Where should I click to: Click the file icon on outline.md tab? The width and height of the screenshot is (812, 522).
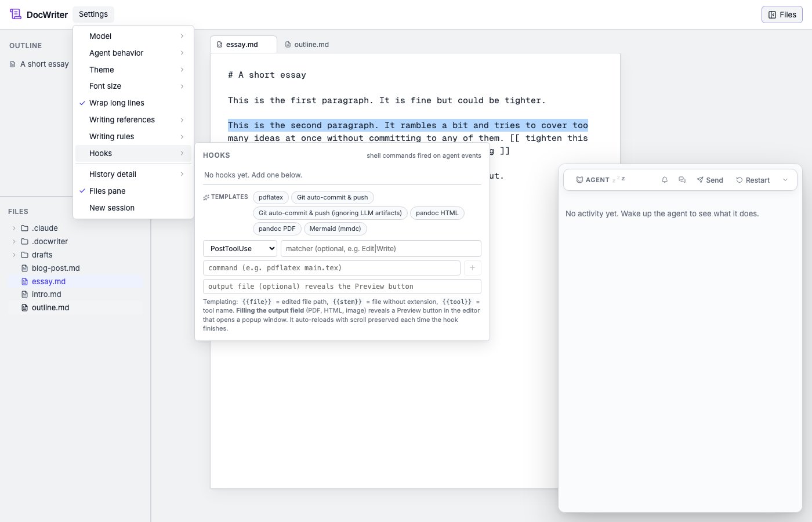(288, 44)
